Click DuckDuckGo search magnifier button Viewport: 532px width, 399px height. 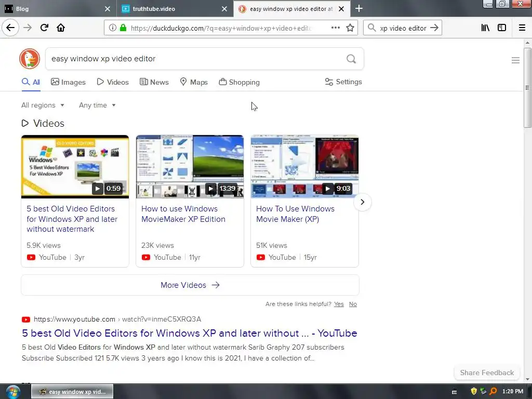point(351,59)
